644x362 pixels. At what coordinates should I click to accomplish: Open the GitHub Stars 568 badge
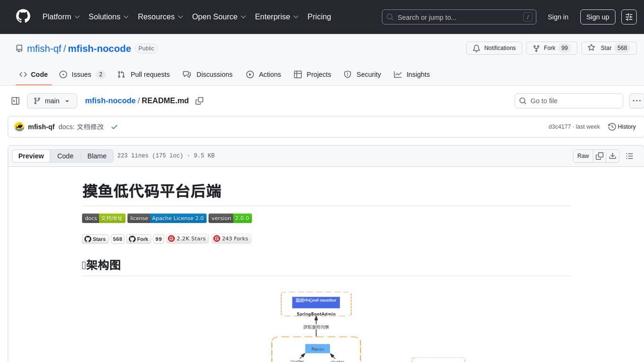[103, 239]
